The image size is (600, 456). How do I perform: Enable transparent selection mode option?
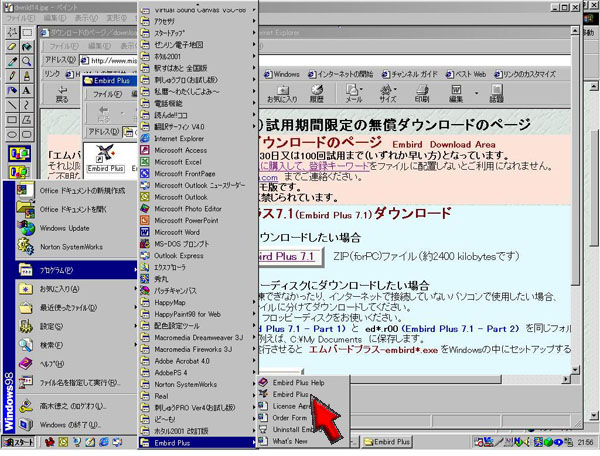coord(20,172)
